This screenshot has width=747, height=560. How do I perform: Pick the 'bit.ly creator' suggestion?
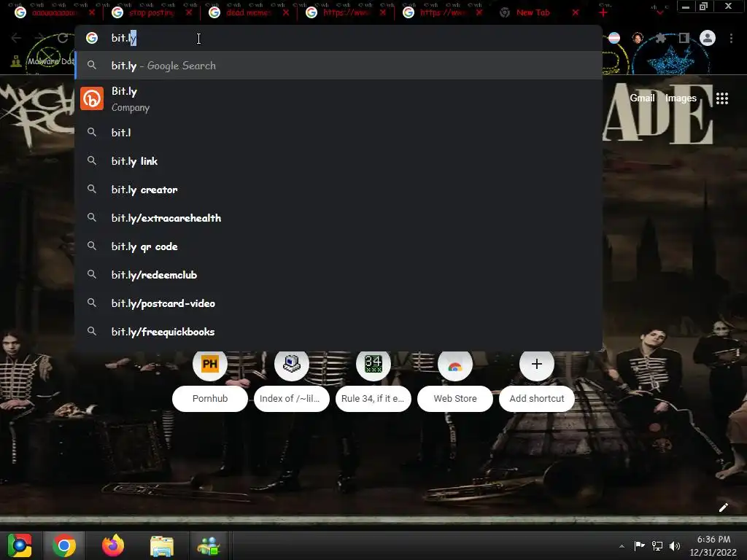338,190
